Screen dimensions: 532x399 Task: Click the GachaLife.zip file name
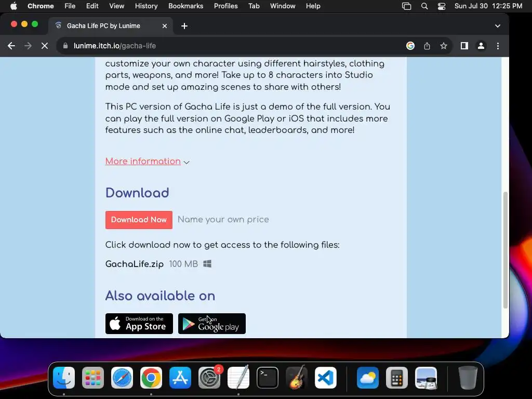135,264
